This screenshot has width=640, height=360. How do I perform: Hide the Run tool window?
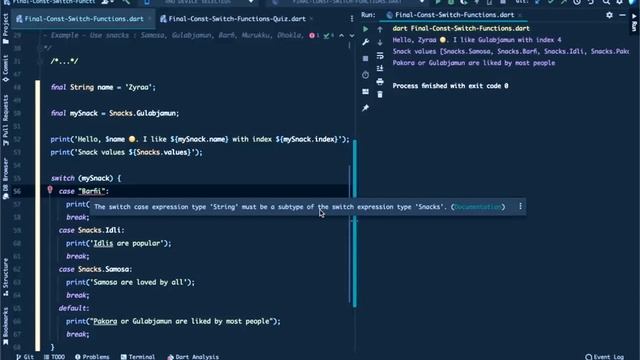(622, 15)
